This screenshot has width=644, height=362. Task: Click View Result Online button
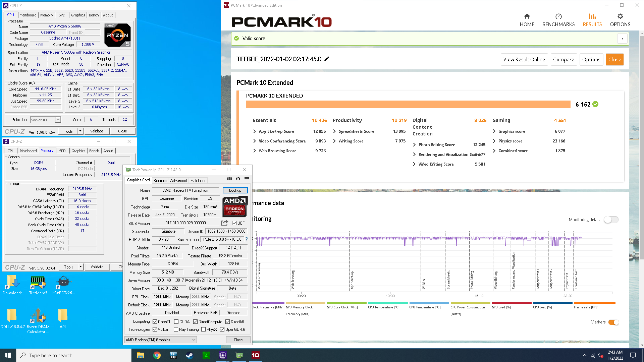[x=524, y=60]
